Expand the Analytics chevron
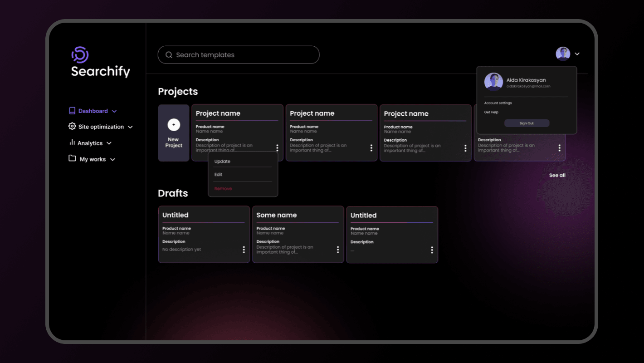Viewport: 644px width, 363px height. click(109, 143)
